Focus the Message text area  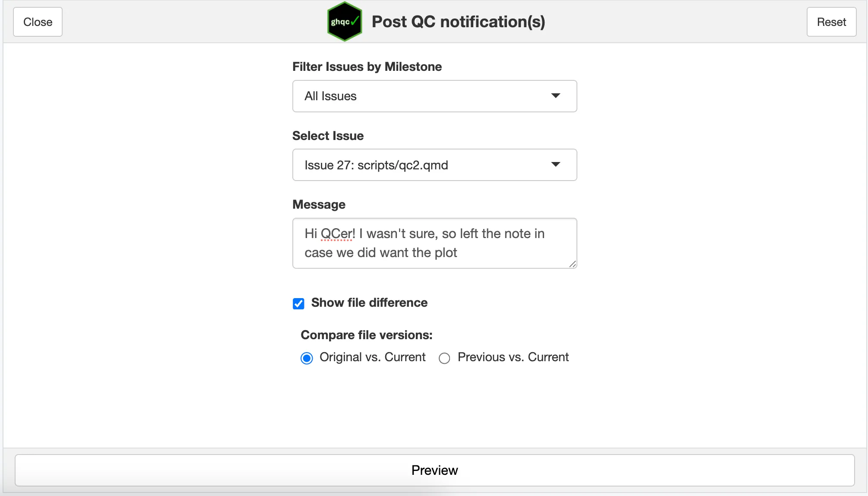click(434, 243)
